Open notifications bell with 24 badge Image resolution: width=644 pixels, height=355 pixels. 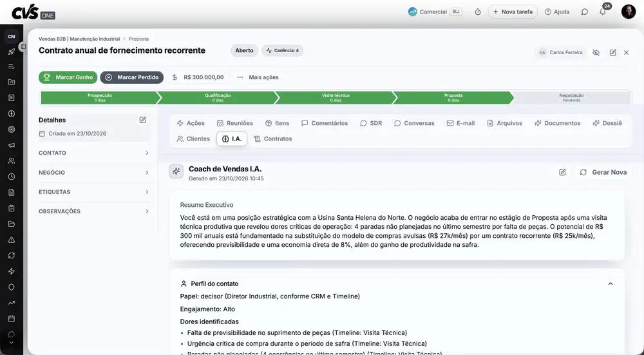[603, 11]
